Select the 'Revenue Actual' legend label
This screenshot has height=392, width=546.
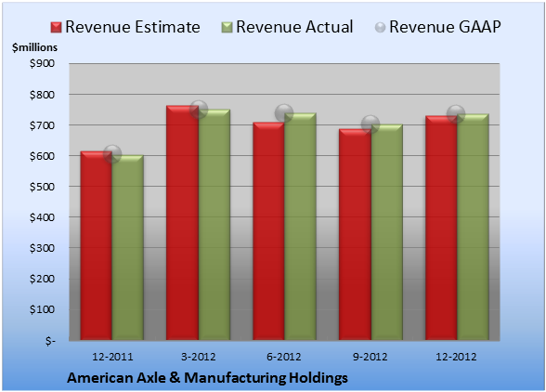tap(294, 27)
